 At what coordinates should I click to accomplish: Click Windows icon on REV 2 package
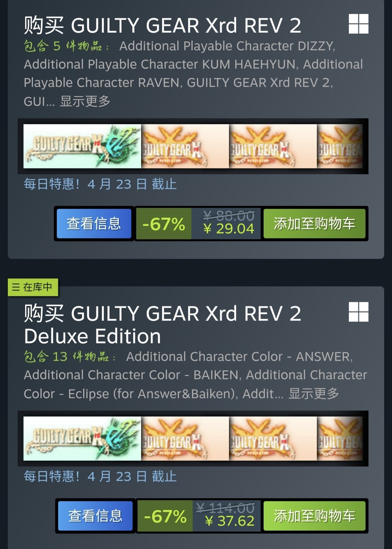coord(358,24)
